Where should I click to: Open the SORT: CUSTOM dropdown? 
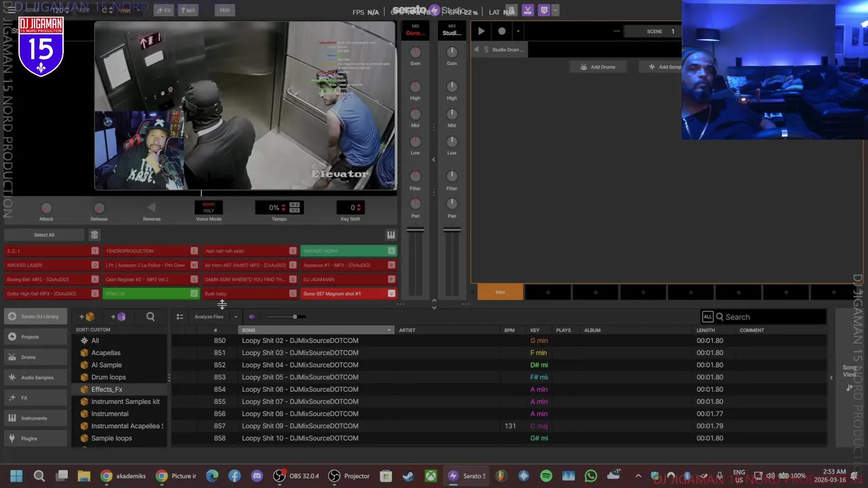92,329
